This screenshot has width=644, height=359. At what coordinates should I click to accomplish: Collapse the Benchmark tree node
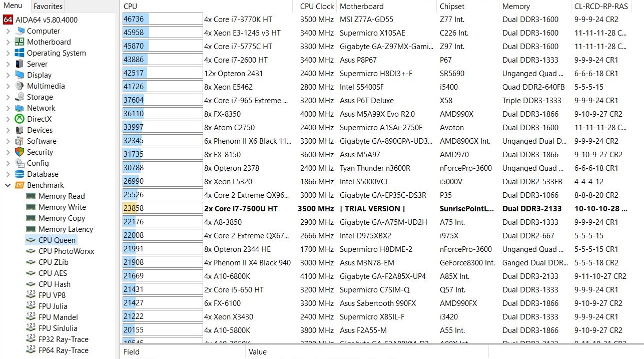[8, 185]
